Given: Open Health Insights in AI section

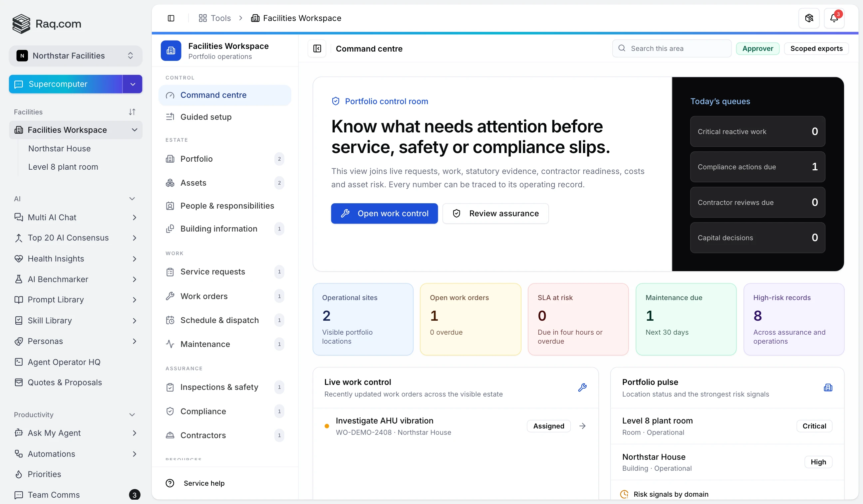Looking at the screenshot, I should coord(76,259).
